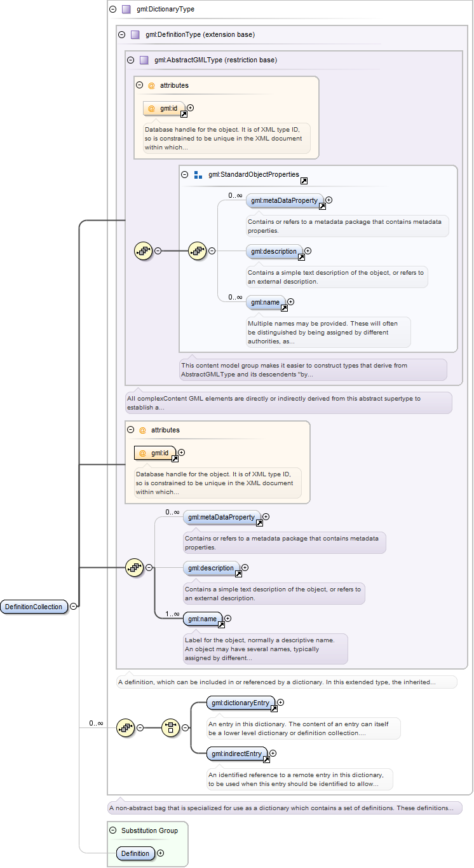The height and width of the screenshot is (868, 474).
Task: Collapse the DefinitionType attributes box
Action: point(130,430)
